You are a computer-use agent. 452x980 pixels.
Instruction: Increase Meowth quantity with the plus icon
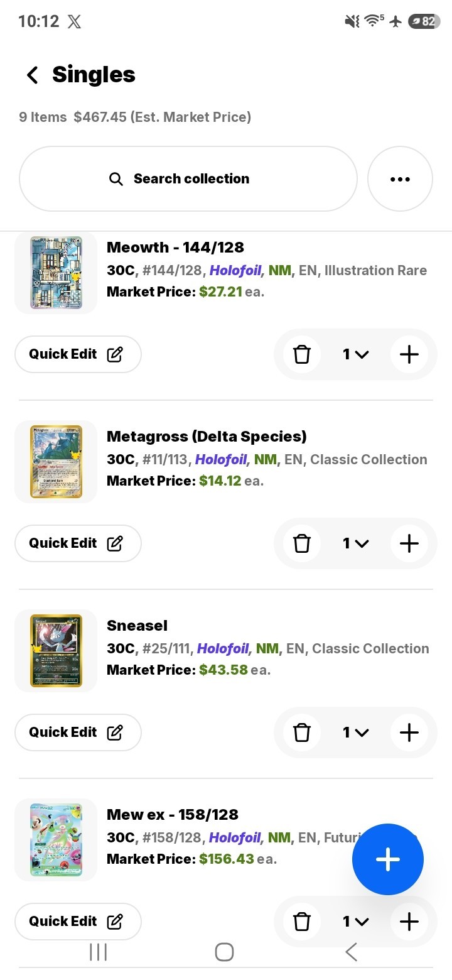point(409,354)
